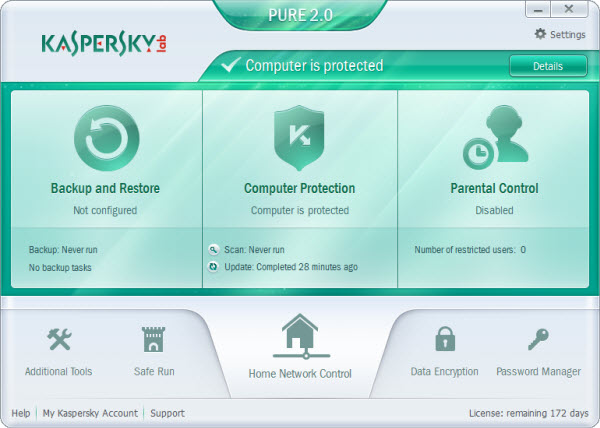Click the Computer Protection shield icon

click(299, 138)
